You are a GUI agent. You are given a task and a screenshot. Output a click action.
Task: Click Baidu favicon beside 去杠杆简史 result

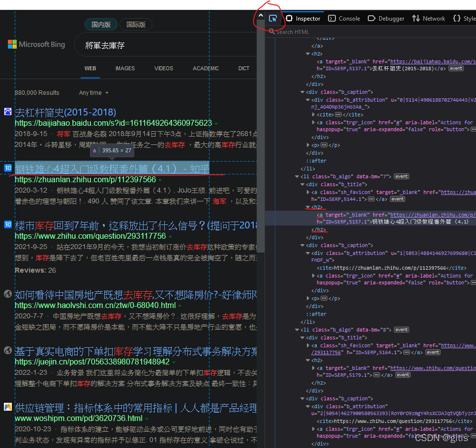click(x=7, y=112)
